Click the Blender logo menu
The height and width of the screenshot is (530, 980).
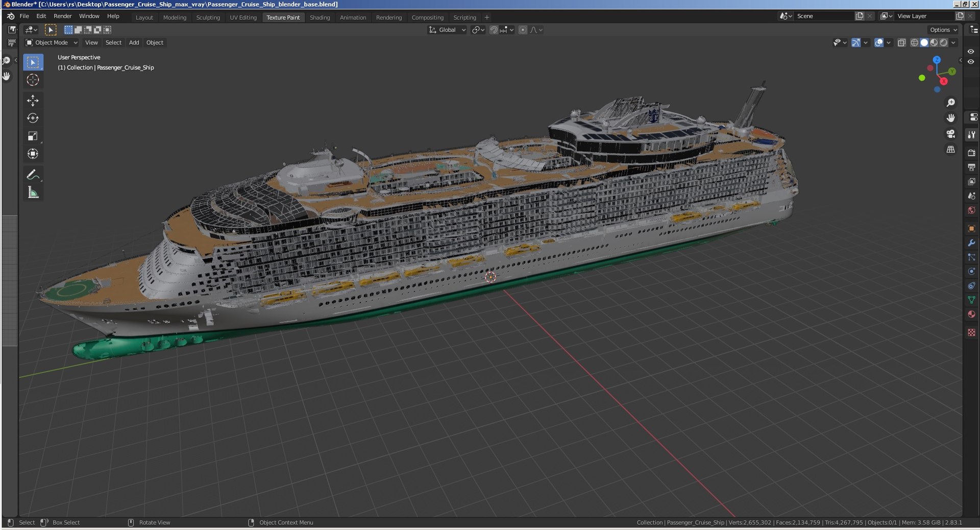click(x=11, y=16)
